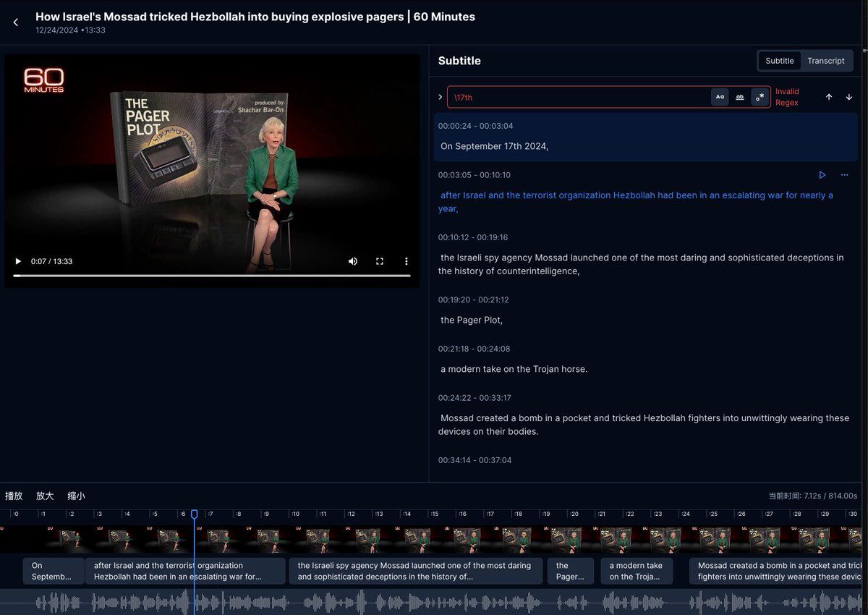Select the "the Pager..." timeline clip
Viewport: 868px width, 615px height.
(x=571, y=571)
